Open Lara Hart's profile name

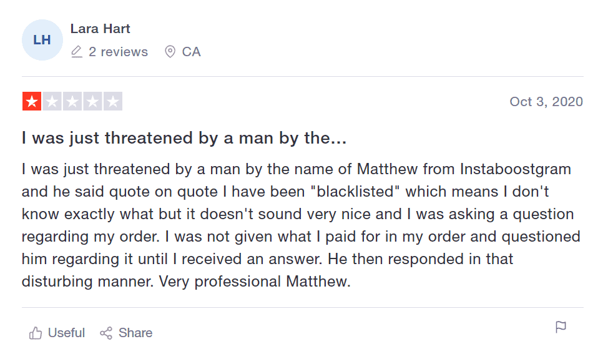click(x=100, y=29)
